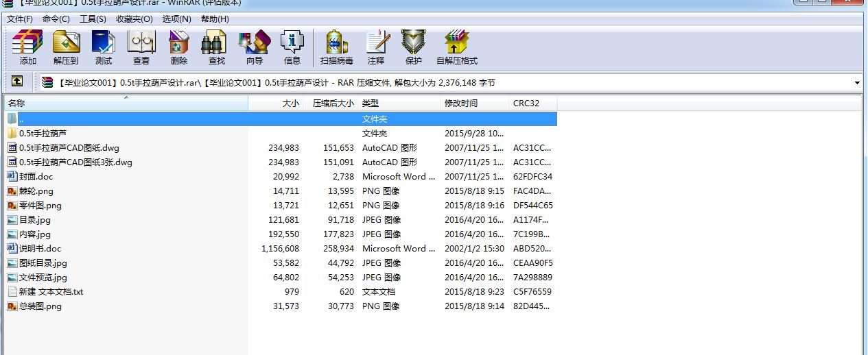The height and width of the screenshot is (355, 868).
Task: Click the SFX (自解压格式) icon
Action: (x=456, y=42)
